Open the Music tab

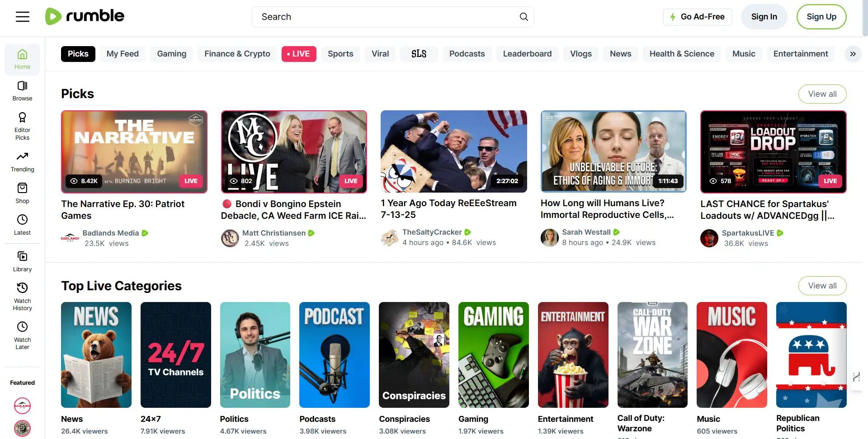pyautogui.click(x=744, y=54)
